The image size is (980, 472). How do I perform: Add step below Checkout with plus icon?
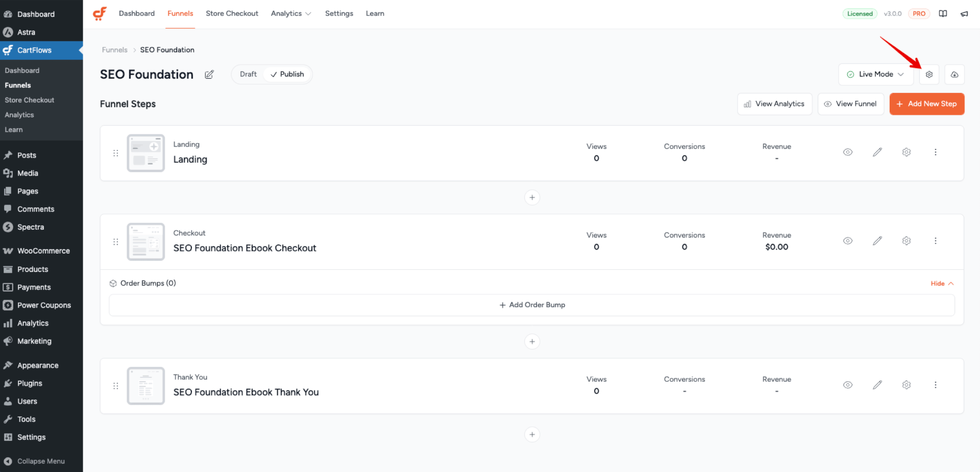(x=532, y=341)
